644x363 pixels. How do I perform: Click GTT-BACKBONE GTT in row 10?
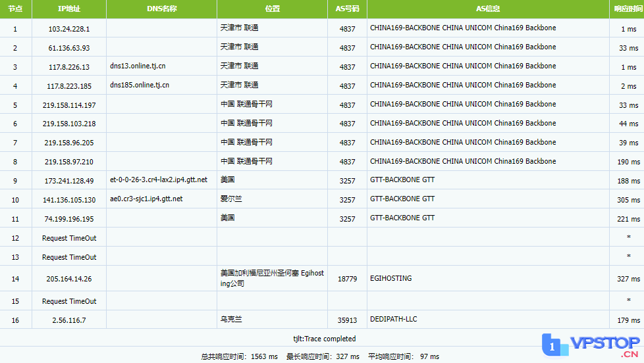tap(402, 199)
